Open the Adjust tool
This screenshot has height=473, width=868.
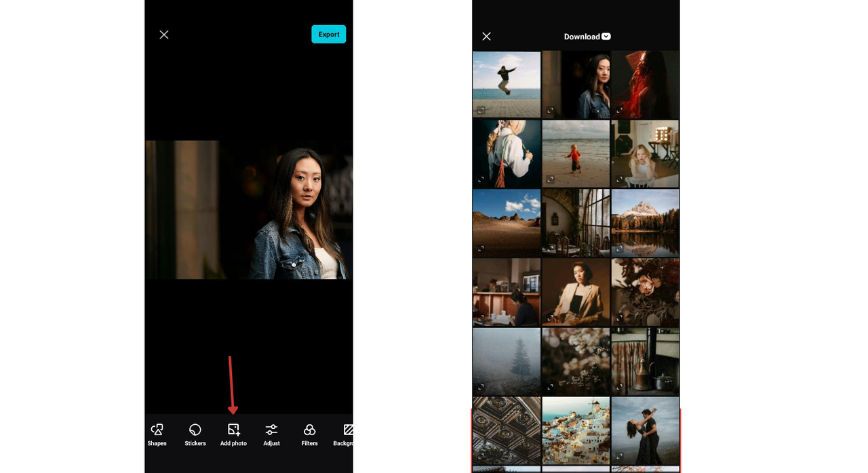[271, 435]
